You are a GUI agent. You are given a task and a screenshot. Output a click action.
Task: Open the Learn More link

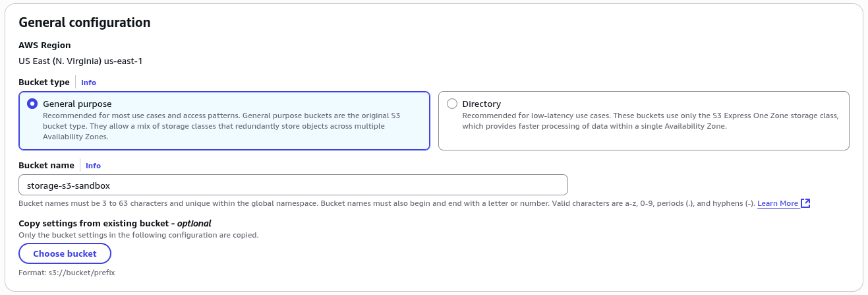tap(778, 203)
